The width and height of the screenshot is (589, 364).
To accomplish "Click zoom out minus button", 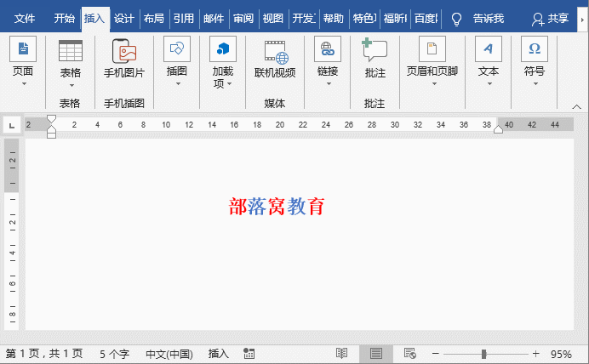I will [x=435, y=353].
